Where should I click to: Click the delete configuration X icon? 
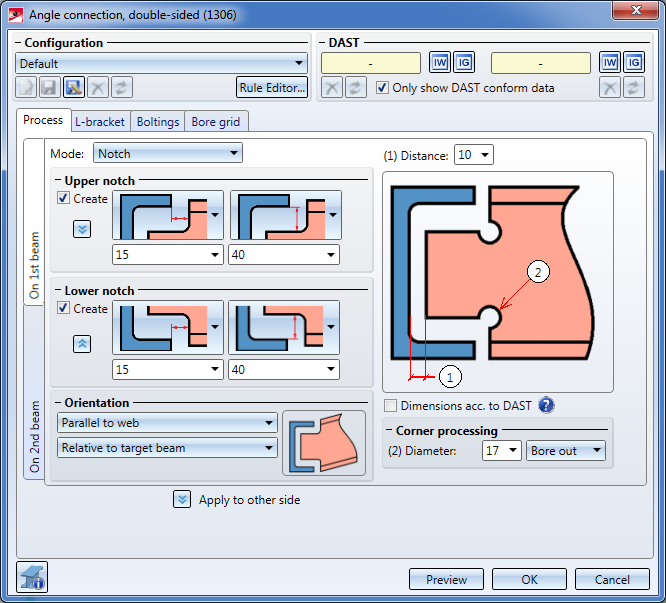(98, 87)
